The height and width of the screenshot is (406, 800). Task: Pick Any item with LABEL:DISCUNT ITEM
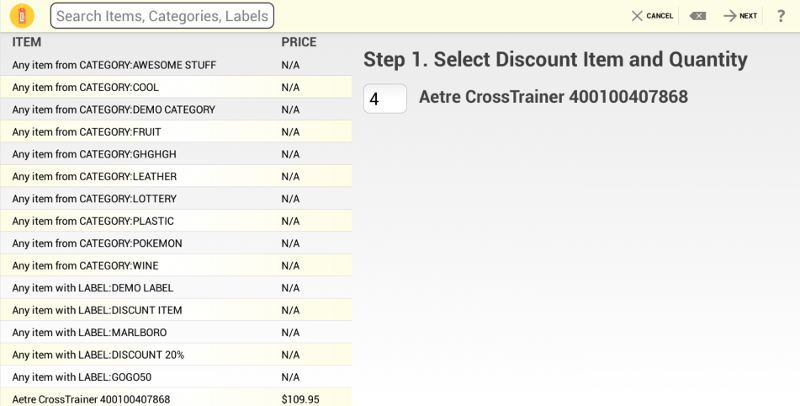176,310
